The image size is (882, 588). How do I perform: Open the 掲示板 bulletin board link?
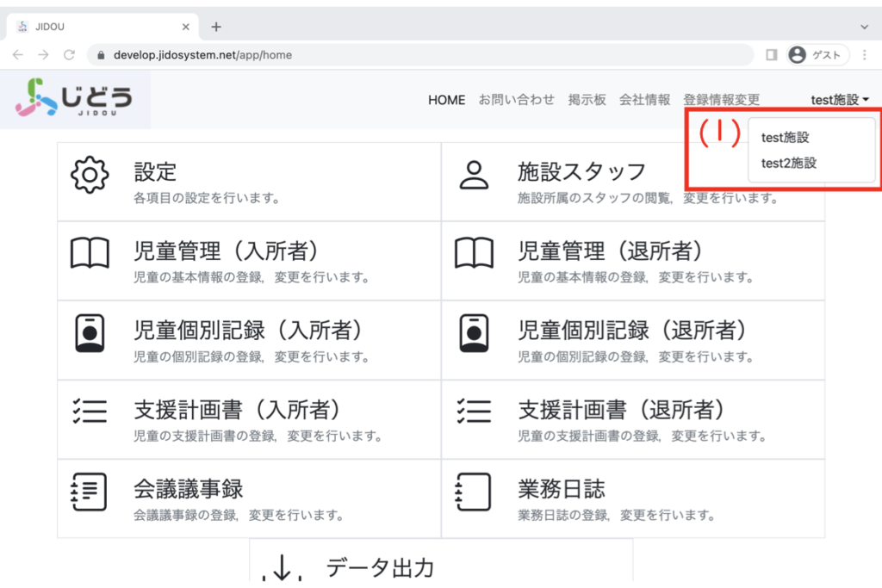(587, 100)
